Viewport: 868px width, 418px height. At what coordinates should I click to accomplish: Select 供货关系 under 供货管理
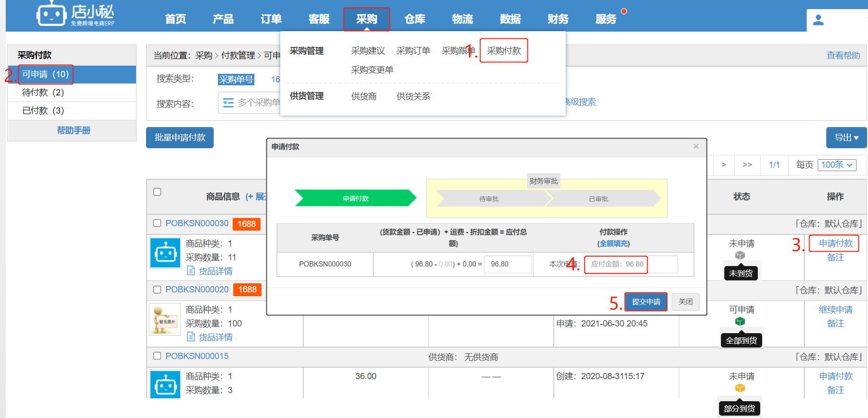413,96
